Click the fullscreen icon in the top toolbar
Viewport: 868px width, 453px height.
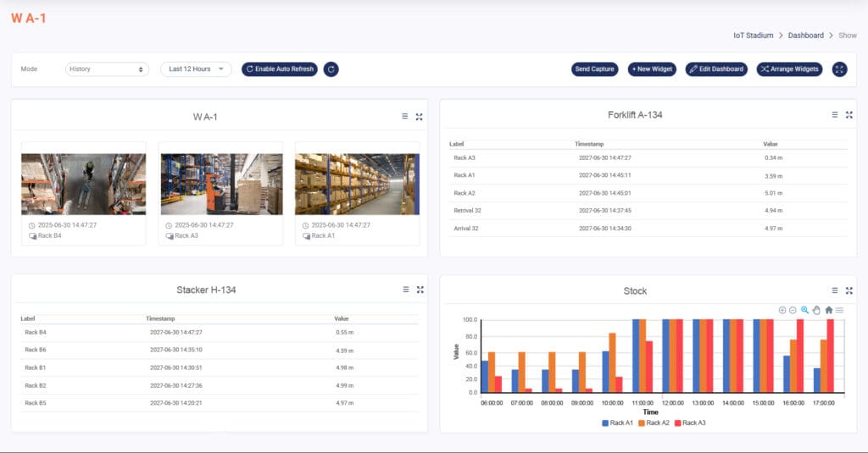click(x=840, y=69)
